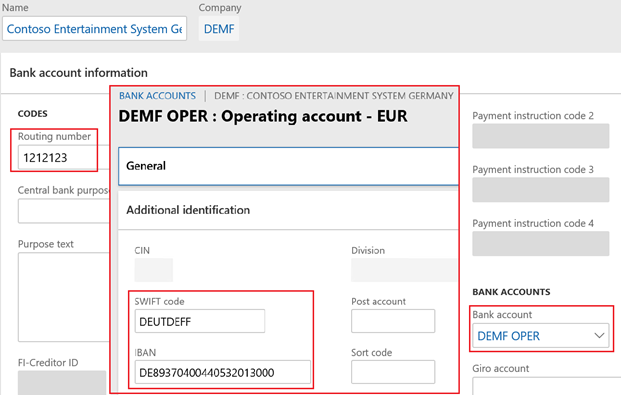Open the BANK ACCOUNTS breadcrumb link
Image resolution: width=621 pixels, height=395 pixels.
point(157,96)
